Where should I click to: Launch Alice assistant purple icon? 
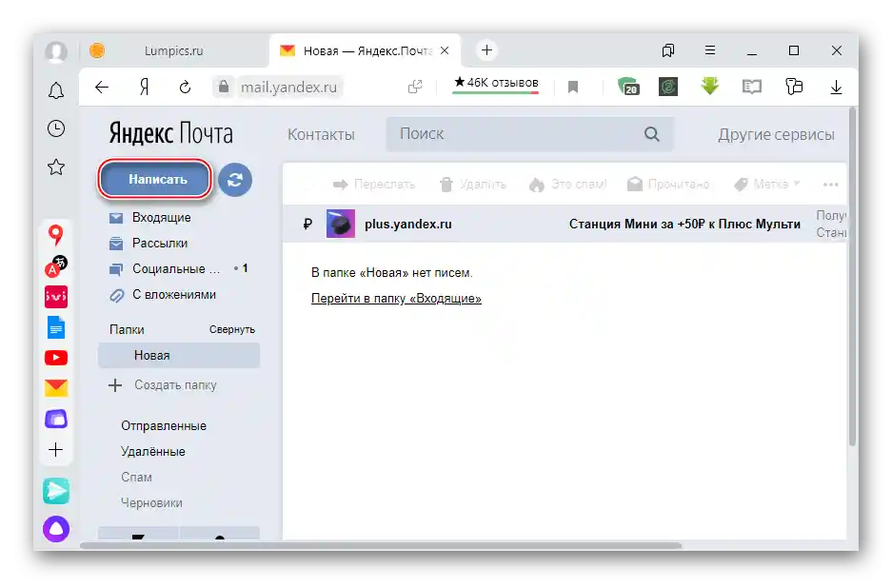tap(56, 529)
